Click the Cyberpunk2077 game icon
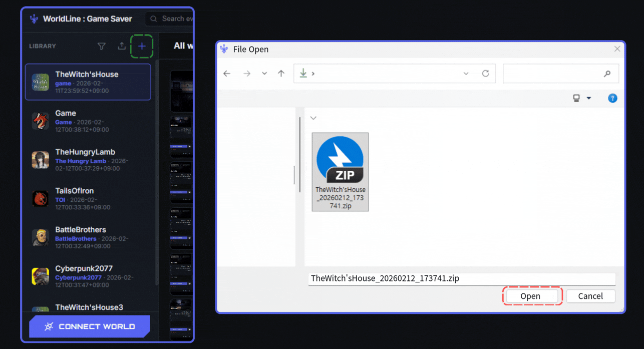This screenshot has width=644, height=349. tap(41, 276)
